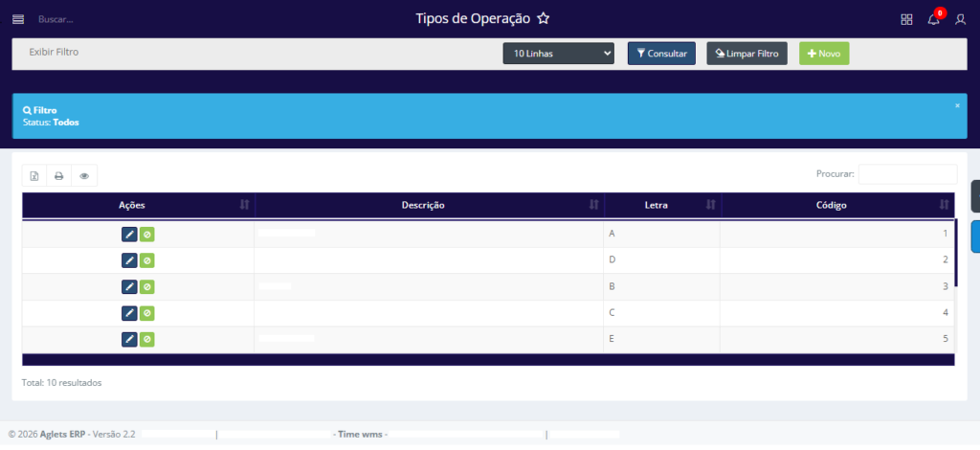Image resolution: width=980 pixels, height=450 pixels.
Task: Toggle column visibility with the eye icon
Action: point(84,176)
